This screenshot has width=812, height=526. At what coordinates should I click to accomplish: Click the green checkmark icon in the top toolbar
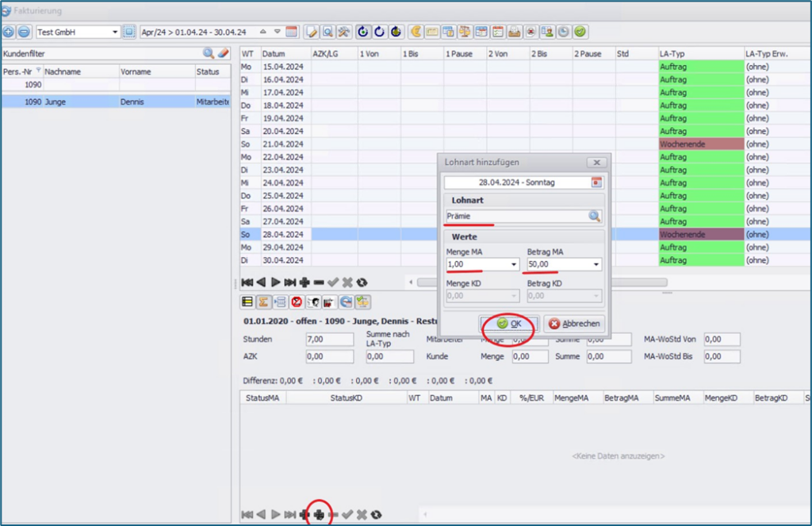tap(580, 32)
